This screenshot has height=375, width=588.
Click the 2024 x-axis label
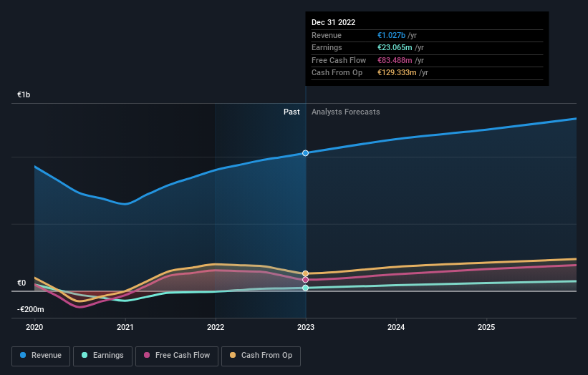click(x=396, y=328)
